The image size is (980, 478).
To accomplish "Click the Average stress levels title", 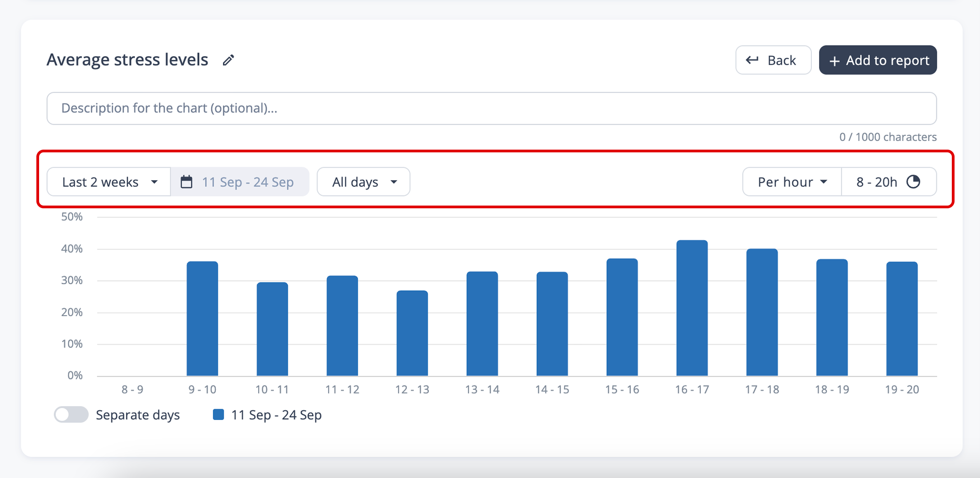I will pos(127,60).
